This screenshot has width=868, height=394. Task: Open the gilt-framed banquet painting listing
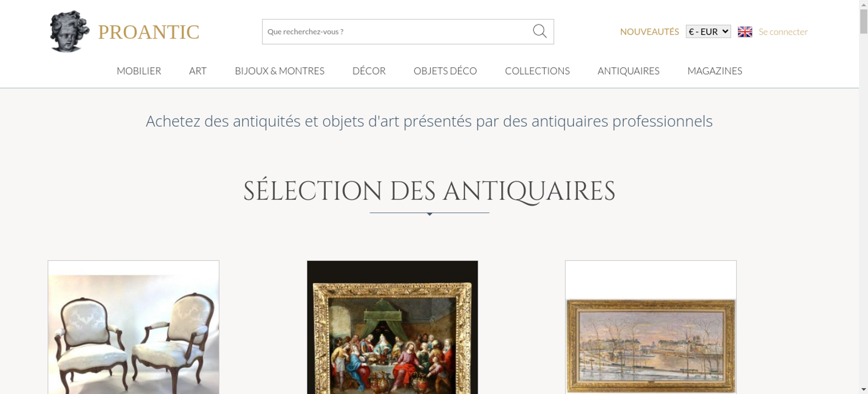[x=392, y=327]
